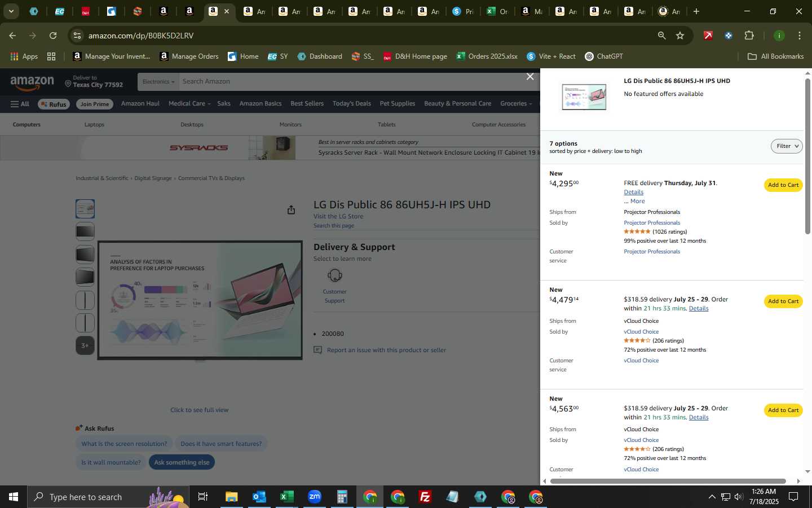Viewport: 812px width, 508px height.
Task: Open the Electronics search category dropdown
Action: click(158, 82)
